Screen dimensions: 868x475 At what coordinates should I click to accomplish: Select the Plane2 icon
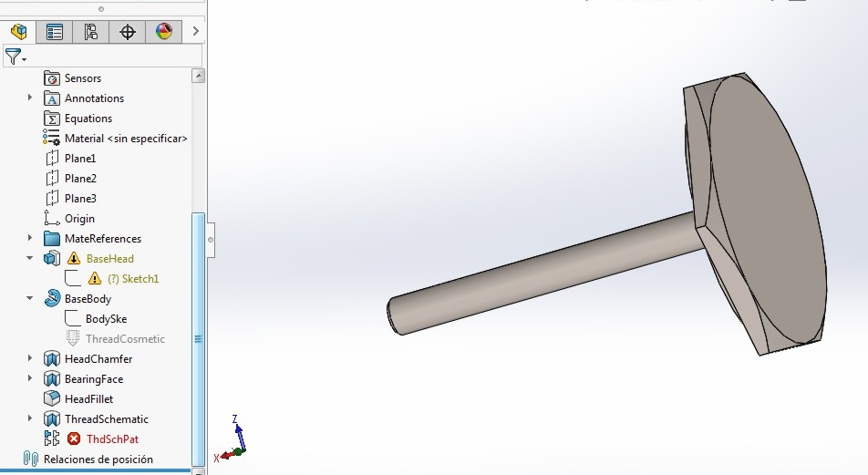(51, 179)
